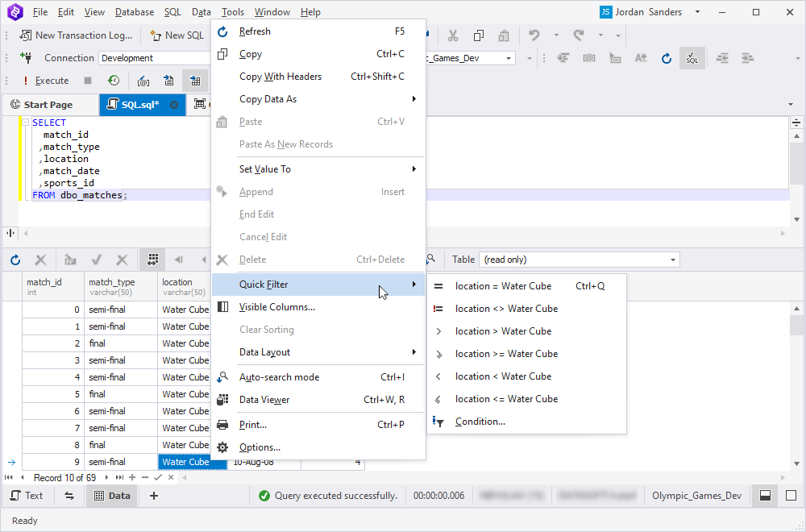The height and width of the screenshot is (532, 806).
Task: Click the Paste clipboard toolbar icon
Action: pyautogui.click(x=504, y=35)
